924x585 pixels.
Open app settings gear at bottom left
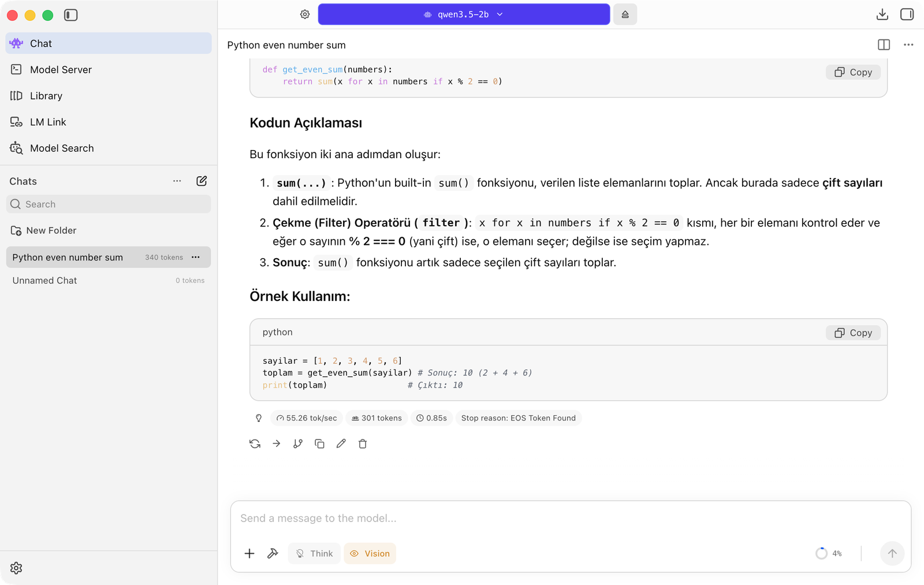[16, 568]
